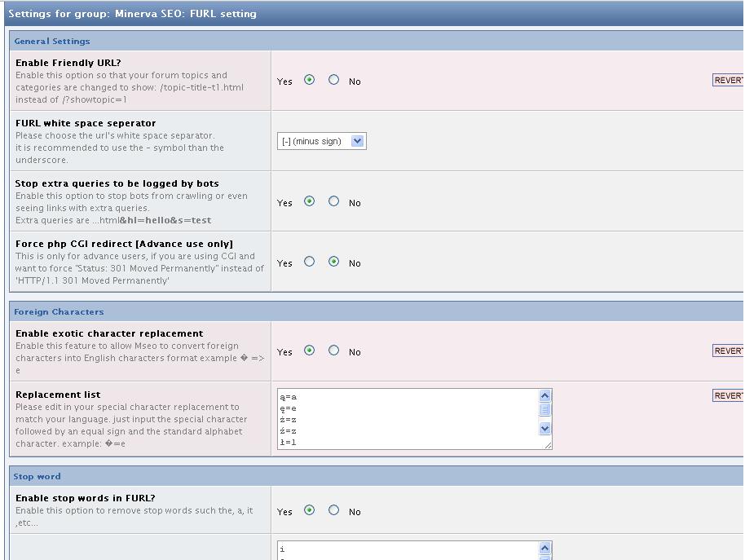Choose Yes for Stop extra queries by bots
This screenshot has height=560, width=745.
pos(309,201)
